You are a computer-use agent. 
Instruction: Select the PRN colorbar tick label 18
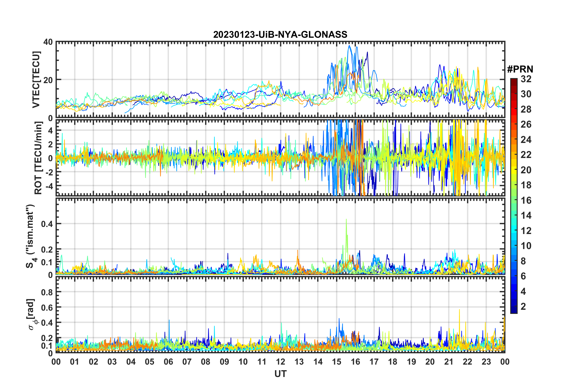click(526, 185)
